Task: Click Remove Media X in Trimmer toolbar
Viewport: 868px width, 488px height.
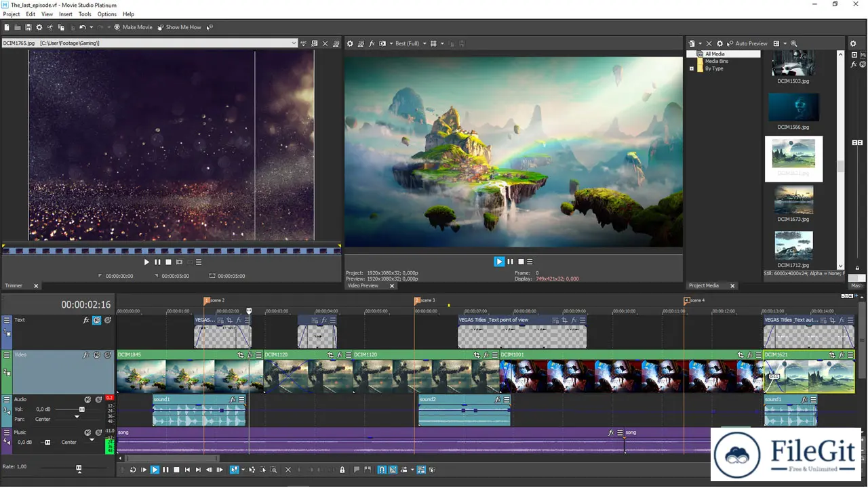Action: pyautogui.click(x=325, y=43)
